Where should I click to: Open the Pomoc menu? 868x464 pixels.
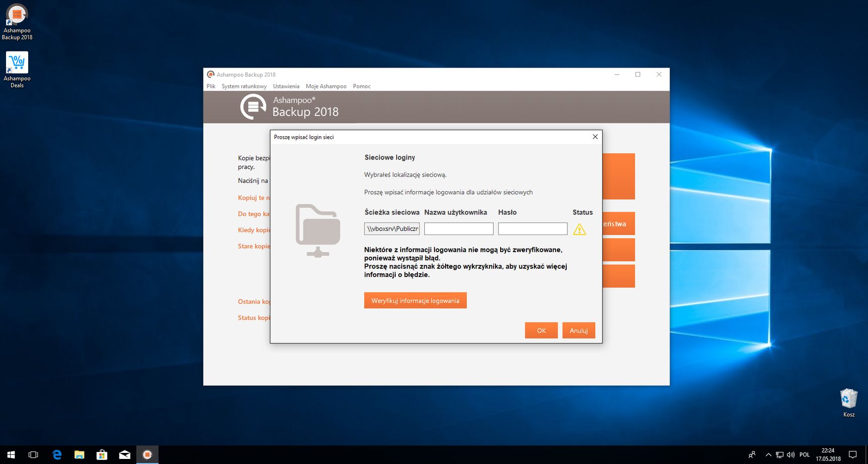click(x=362, y=86)
